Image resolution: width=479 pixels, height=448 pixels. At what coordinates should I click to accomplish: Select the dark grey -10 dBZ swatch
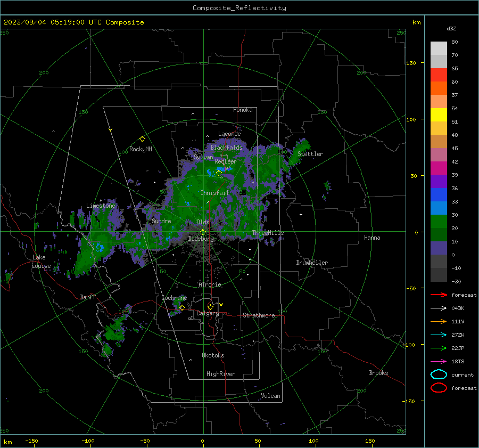[439, 275]
